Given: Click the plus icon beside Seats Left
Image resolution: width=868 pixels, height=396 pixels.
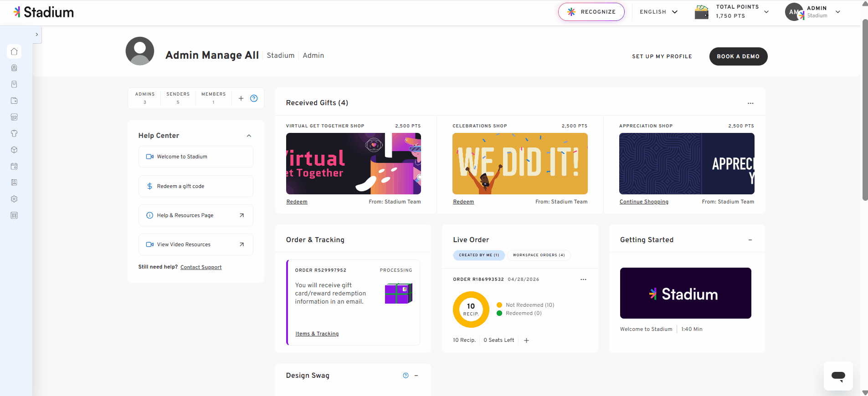Looking at the screenshot, I should pos(526,340).
